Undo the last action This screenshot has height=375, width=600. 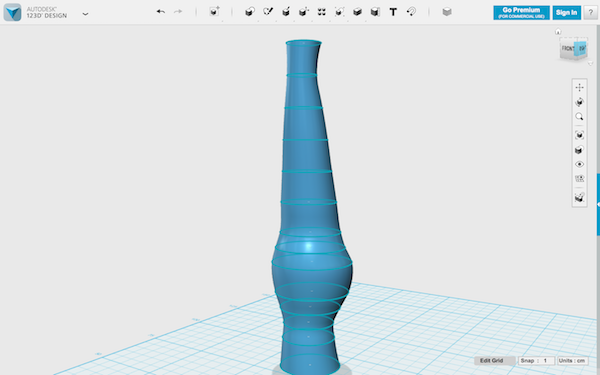[161, 12]
